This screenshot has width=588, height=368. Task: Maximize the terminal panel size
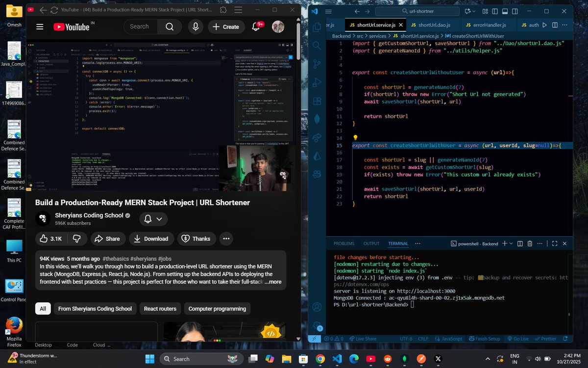coord(555,243)
